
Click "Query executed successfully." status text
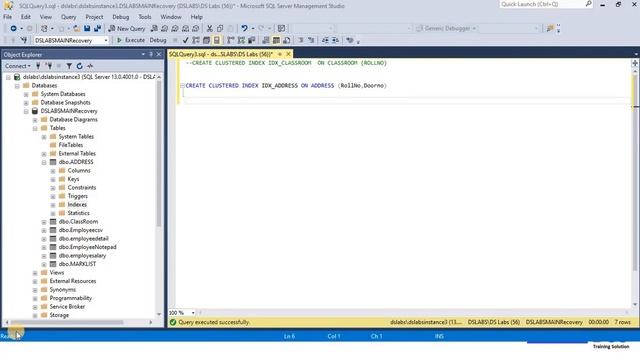214,322
